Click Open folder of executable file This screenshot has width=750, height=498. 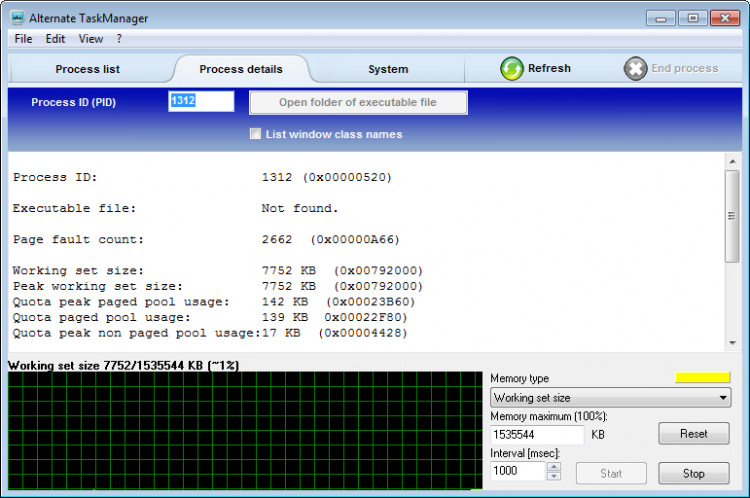pos(358,102)
